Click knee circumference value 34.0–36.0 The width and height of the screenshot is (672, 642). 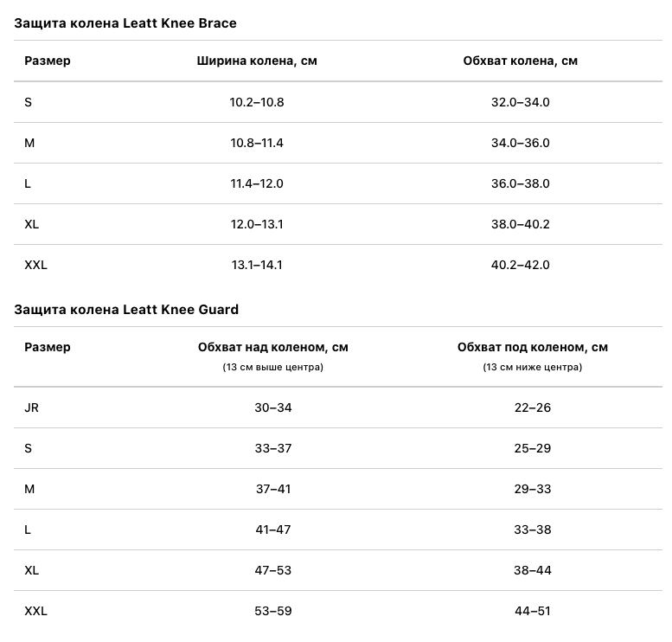tap(520, 143)
